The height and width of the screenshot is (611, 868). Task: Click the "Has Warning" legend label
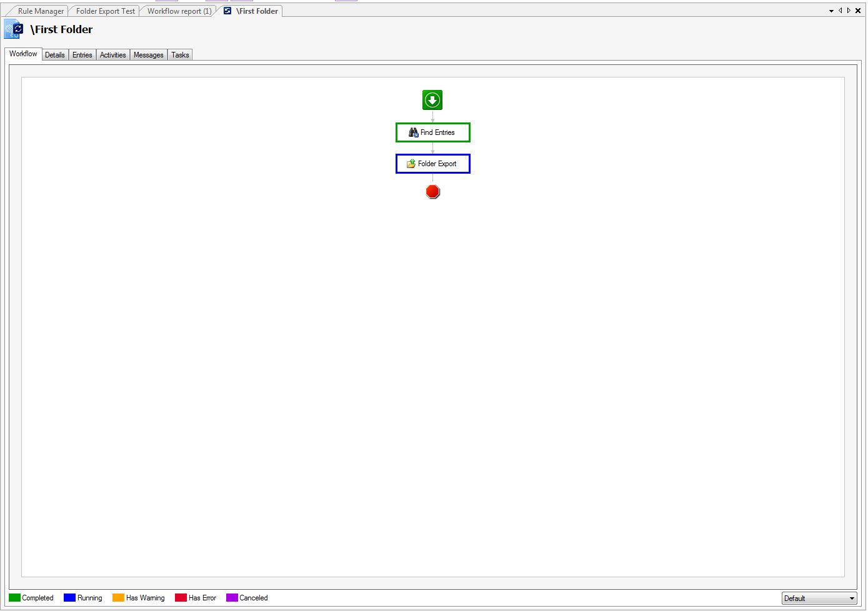pyautogui.click(x=146, y=598)
